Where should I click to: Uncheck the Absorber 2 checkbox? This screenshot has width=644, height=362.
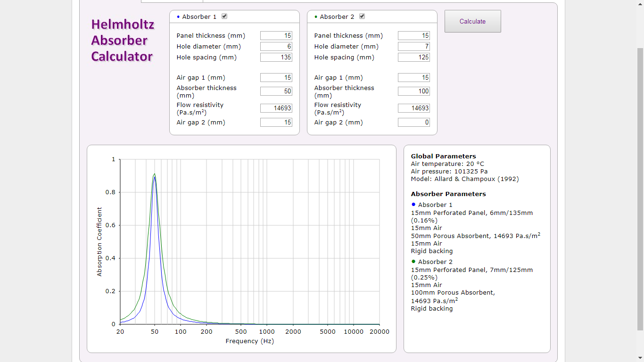click(x=362, y=16)
